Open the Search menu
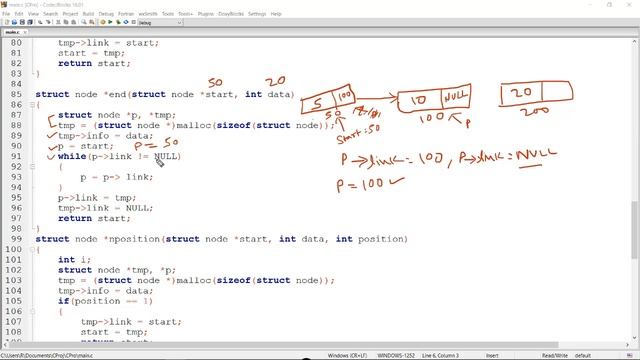The height and width of the screenshot is (360, 640). [x=51, y=14]
